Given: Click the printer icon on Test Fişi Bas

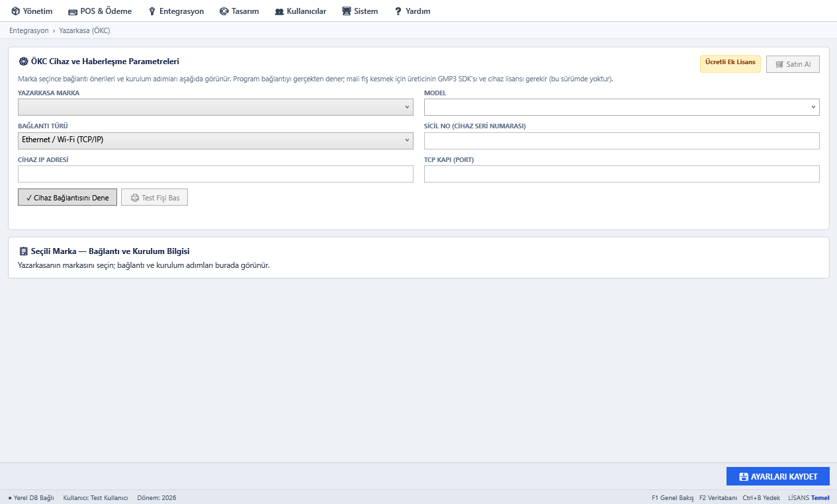Looking at the screenshot, I should tap(135, 198).
